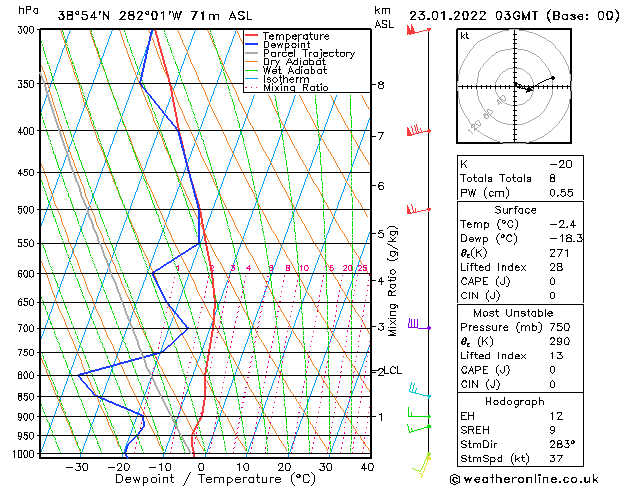Screen dimensions: 629x486
Task: Click the red wind barb near 500 hPa
Action: [412, 209]
